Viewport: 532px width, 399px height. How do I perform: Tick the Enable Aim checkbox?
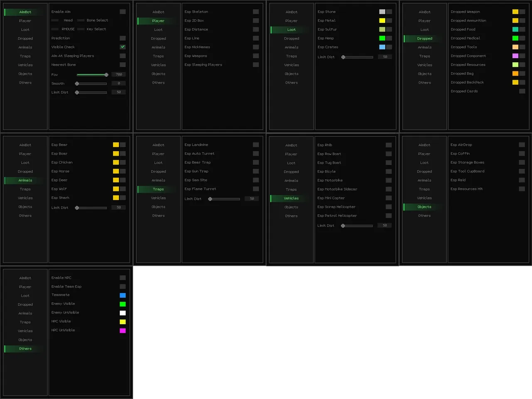click(x=123, y=12)
